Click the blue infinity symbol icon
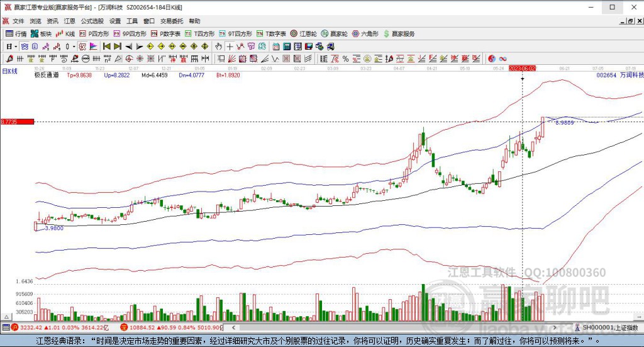The height and width of the screenshot is (347, 644). pyautogui.click(x=502, y=59)
